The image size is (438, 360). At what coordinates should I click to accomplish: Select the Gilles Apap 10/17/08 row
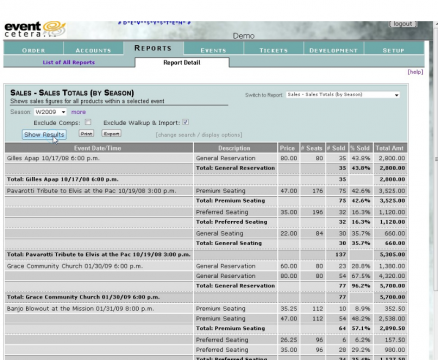coord(206,158)
